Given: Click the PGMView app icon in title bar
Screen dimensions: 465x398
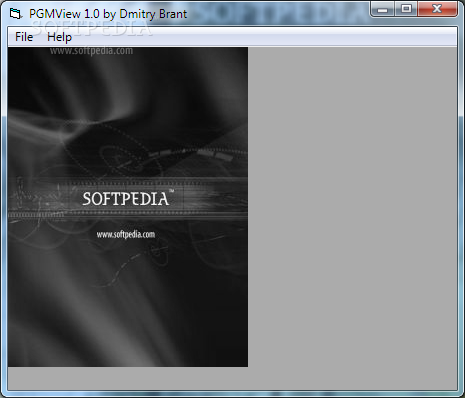Looking at the screenshot, I should [15, 14].
